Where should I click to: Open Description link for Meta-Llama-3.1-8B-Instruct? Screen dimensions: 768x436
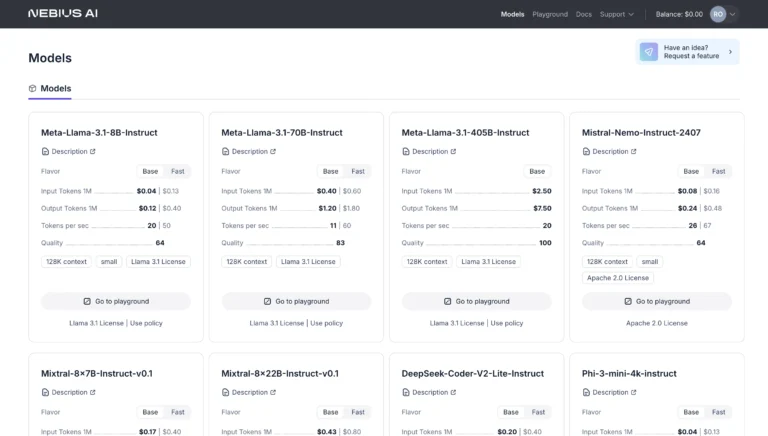(69, 151)
